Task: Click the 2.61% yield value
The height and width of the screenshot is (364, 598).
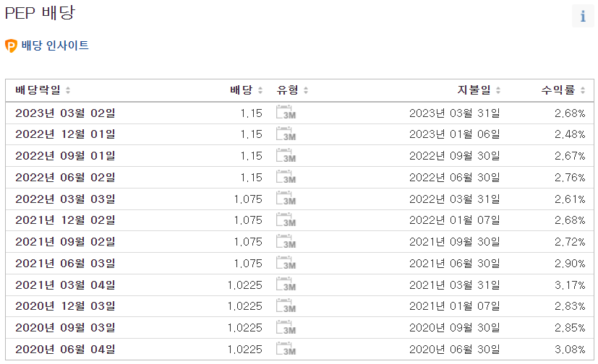Action: click(x=570, y=199)
